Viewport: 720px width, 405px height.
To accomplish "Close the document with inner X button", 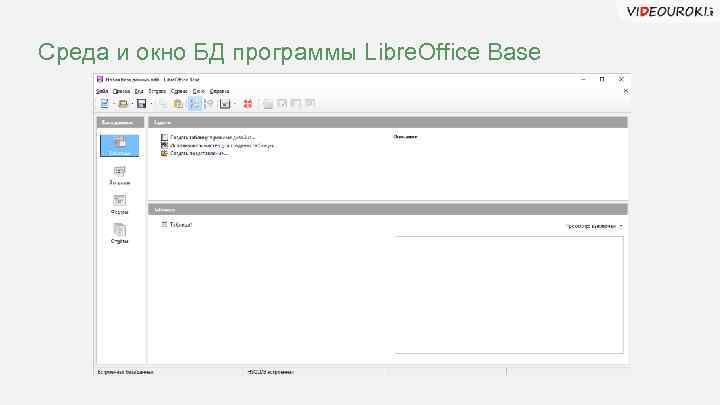I will pos(625,91).
